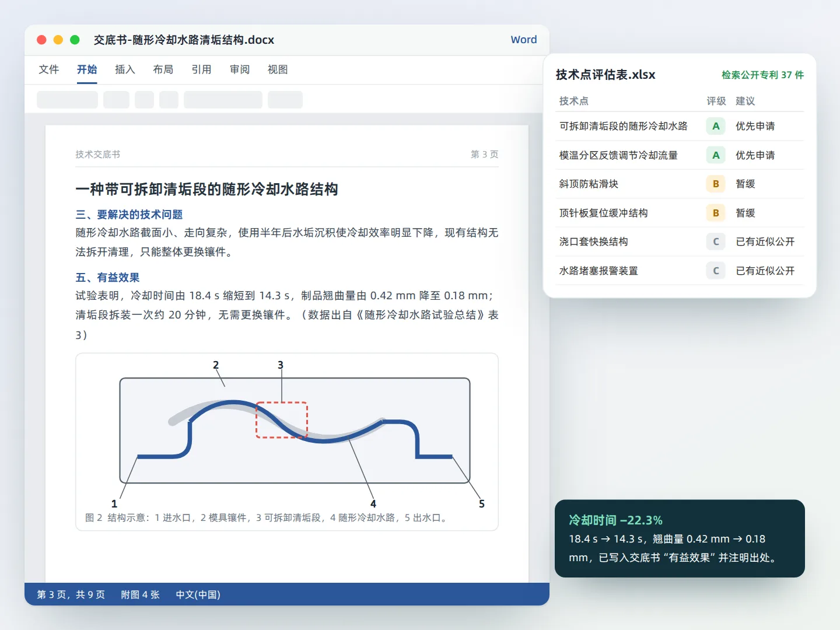Click the green maximize window dot
The height and width of the screenshot is (630, 840).
75,40
